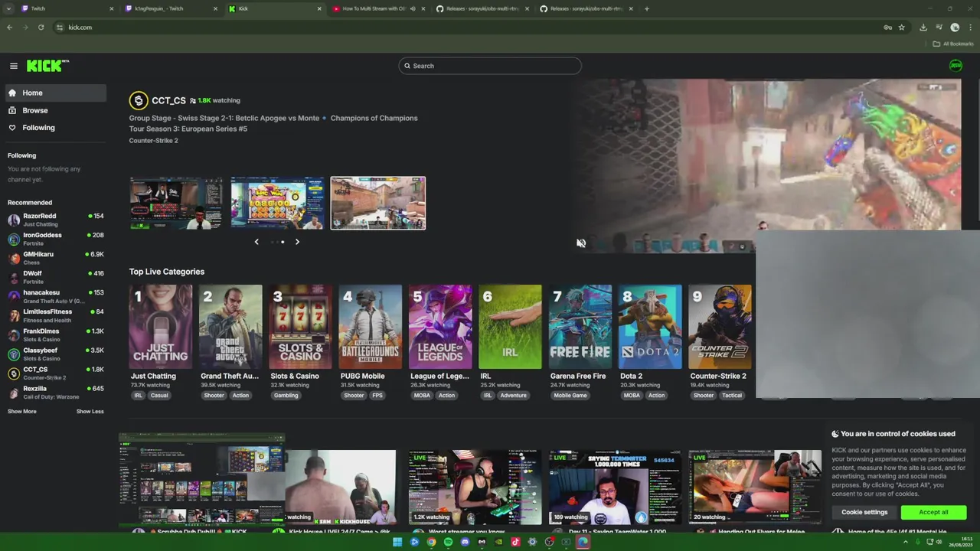Open DWolf recommended channel
The width and height of the screenshot is (980, 551).
[56, 277]
